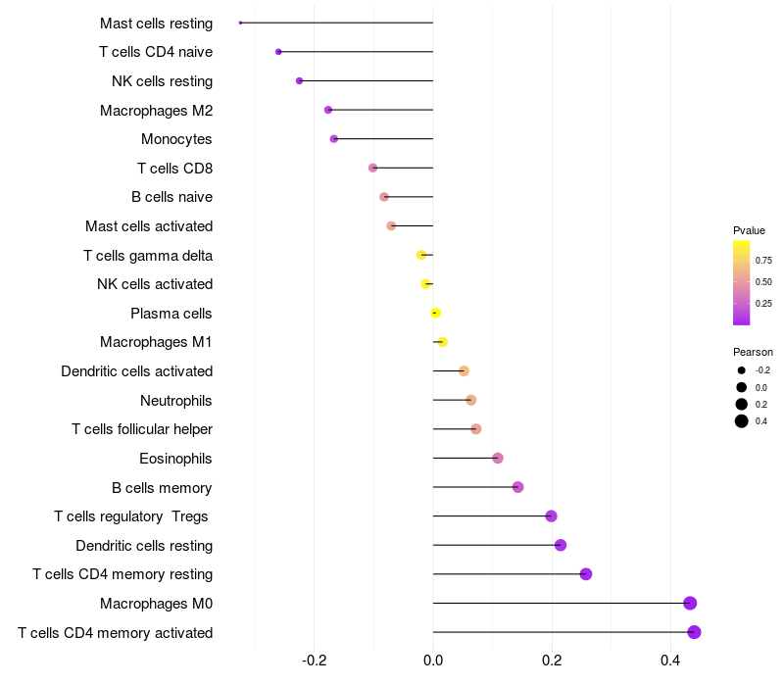784x686 pixels.
Task: Click the Dendritic cells resting dot
Action: pos(561,545)
